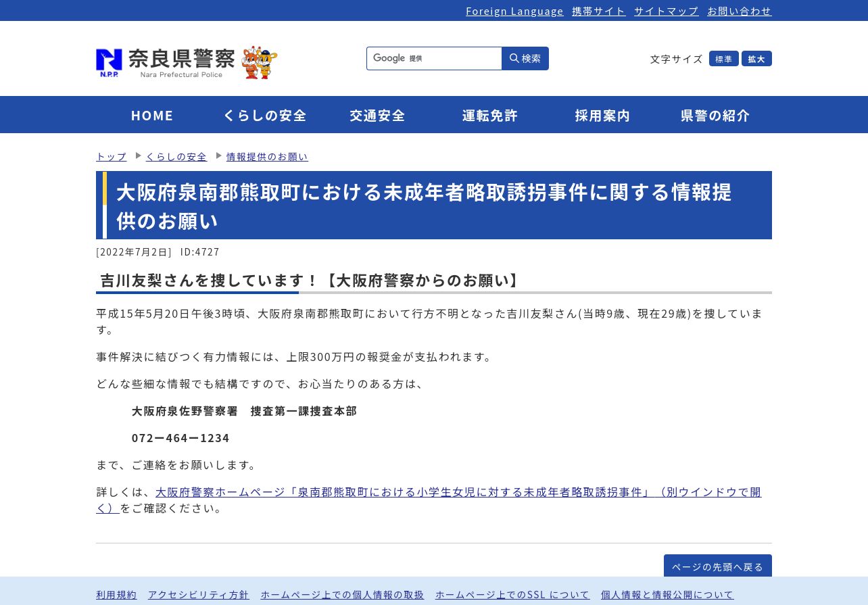The width and height of the screenshot is (868, 605).
Task: Open 利用規約 footer link
Action: click(x=116, y=595)
